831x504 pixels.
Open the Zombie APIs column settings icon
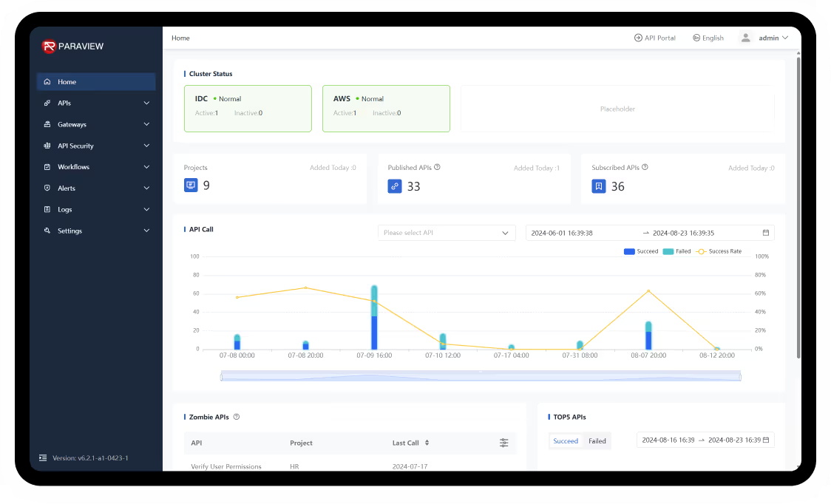click(x=503, y=443)
